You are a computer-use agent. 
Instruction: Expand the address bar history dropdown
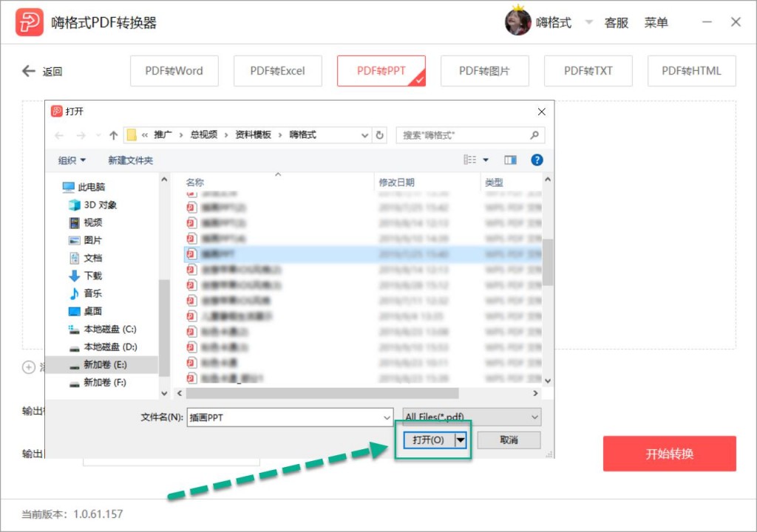[364, 135]
